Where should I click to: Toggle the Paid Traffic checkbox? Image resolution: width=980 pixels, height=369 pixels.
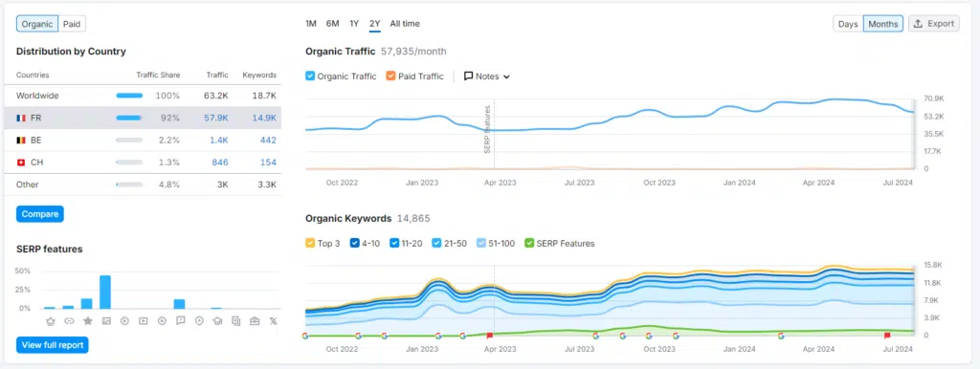(390, 76)
